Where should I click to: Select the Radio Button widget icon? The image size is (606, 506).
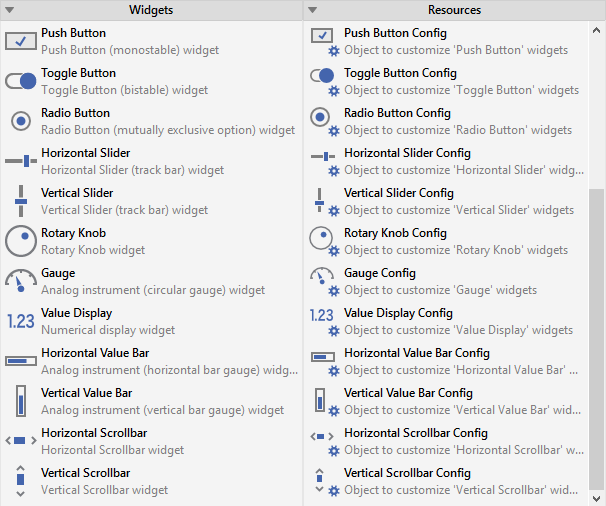click(x=21, y=121)
